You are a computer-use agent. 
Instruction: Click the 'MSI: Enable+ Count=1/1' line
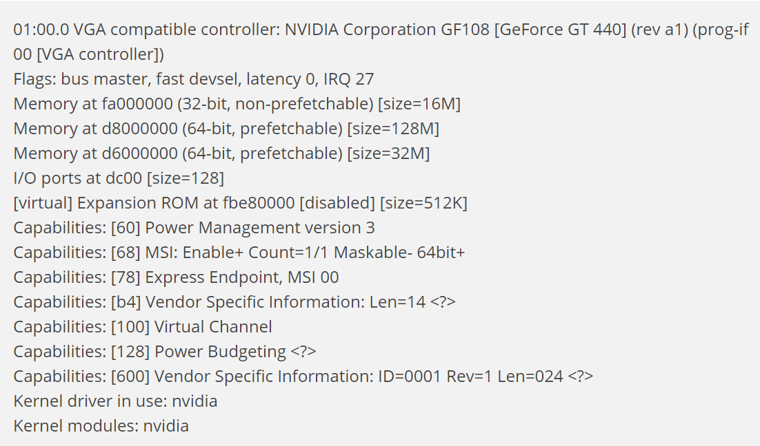click(238, 253)
